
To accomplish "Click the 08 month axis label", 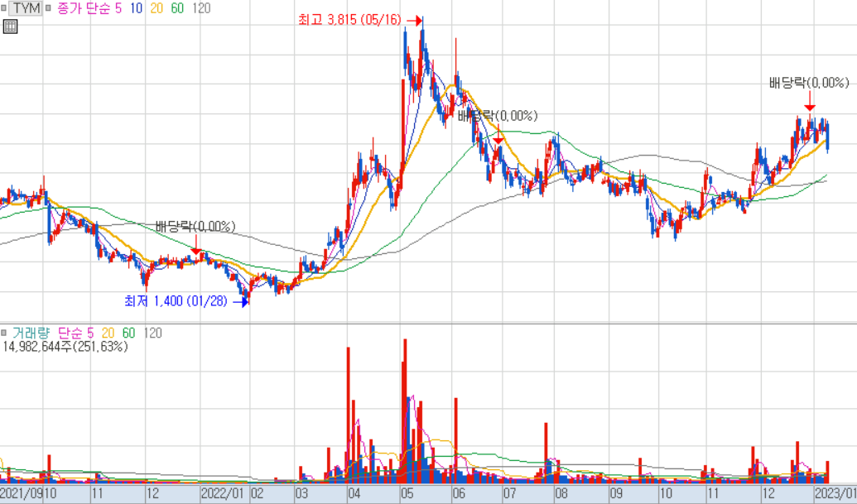I will [562, 493].
